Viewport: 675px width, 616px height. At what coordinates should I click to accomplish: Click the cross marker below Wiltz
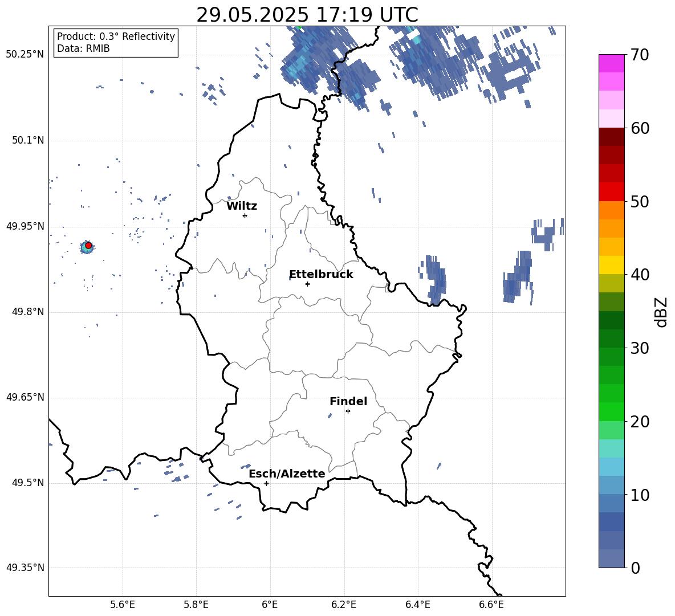point(245,215)
